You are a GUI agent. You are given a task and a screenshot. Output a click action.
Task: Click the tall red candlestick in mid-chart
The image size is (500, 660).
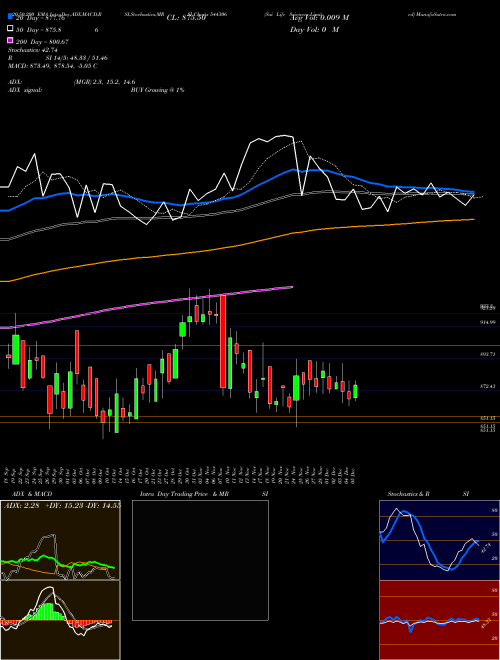(x=223, y=341)
